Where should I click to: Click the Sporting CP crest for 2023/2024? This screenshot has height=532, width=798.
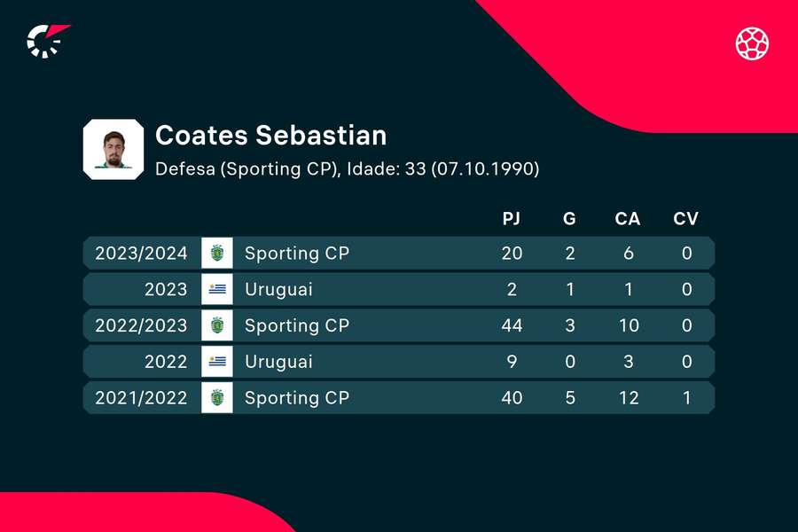click(216, 254)
